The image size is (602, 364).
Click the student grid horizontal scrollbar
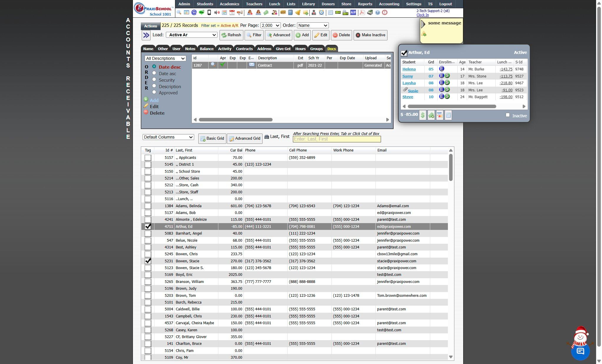[x=452, y=106]
